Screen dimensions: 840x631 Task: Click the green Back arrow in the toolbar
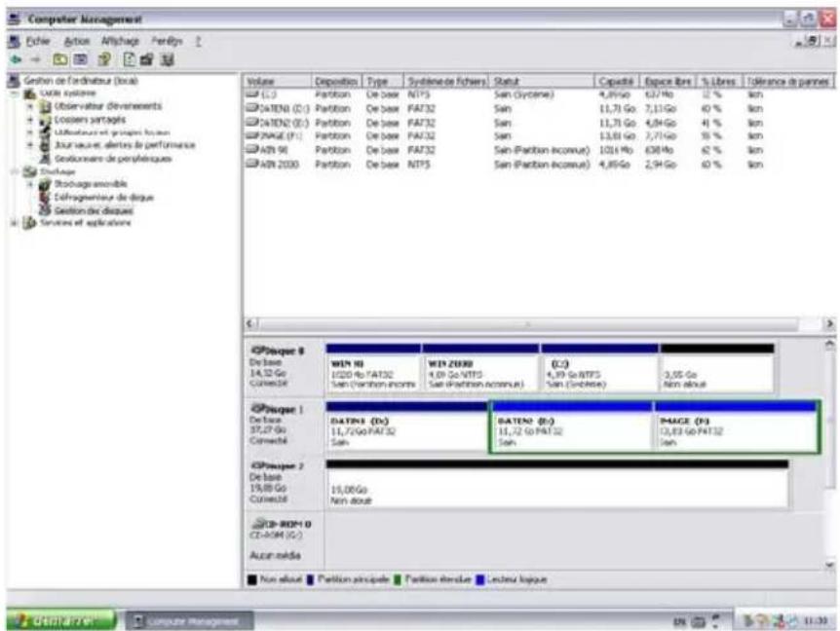pyautogui.click(x=16, y=59)
